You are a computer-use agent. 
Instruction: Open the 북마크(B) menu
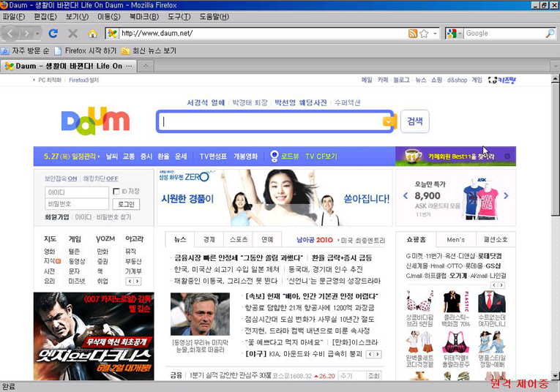pyautogui.click(x=144, y=17)
